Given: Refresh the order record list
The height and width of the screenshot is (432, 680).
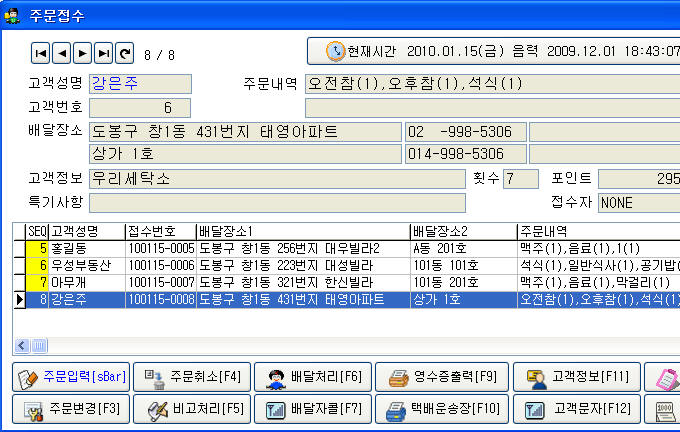Looking at the screenshot, I should 124,53.
